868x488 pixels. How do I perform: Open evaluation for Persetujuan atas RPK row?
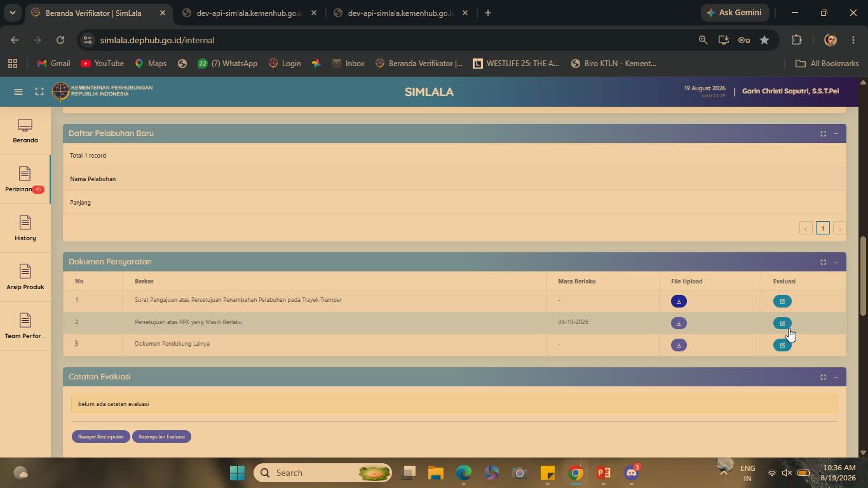point(782,323)
